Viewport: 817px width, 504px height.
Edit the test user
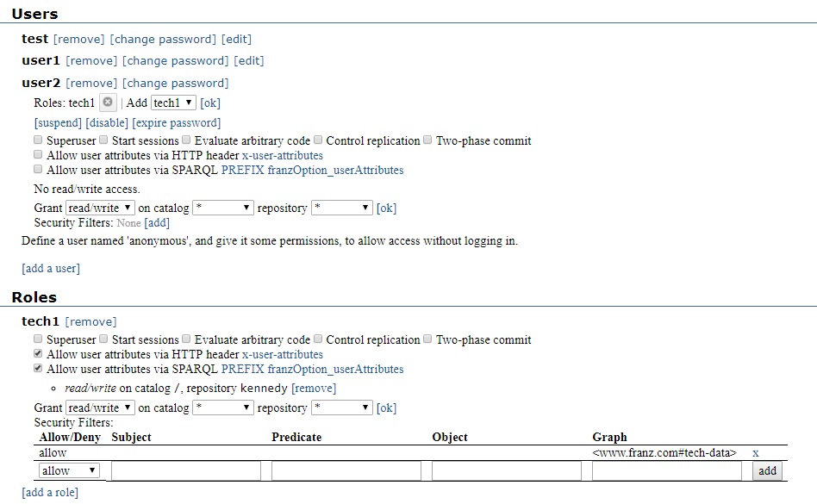(236, 39)
